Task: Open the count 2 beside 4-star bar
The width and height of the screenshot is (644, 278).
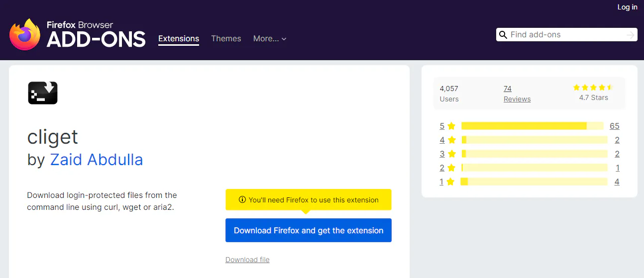Action: pos(617,140)
